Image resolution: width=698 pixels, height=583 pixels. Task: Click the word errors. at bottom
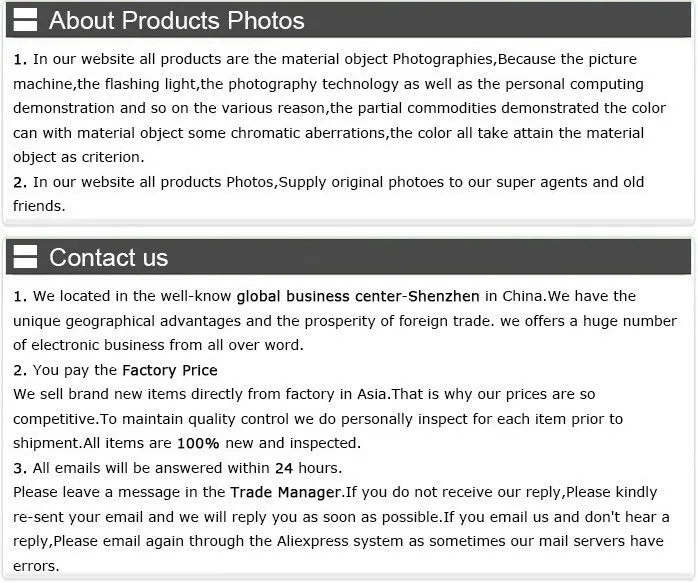point(36,566)
